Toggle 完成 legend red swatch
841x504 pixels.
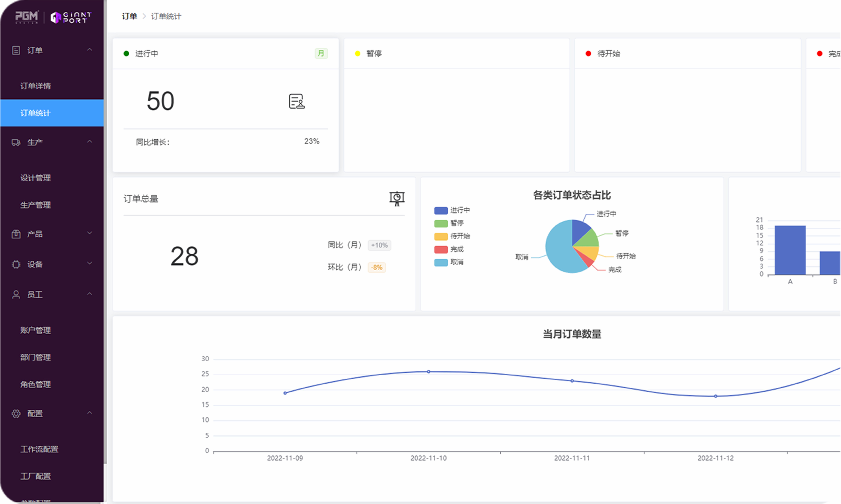[441, 250]
